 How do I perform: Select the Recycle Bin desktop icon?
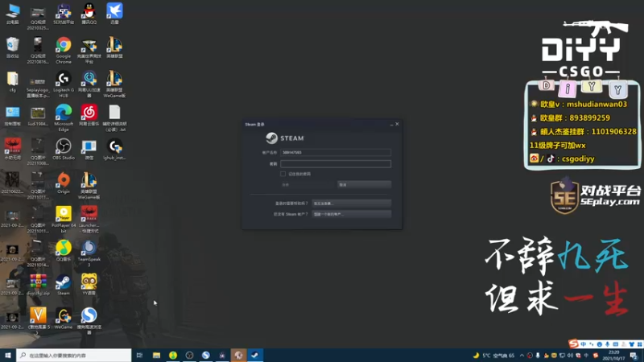tap(12, 47)
